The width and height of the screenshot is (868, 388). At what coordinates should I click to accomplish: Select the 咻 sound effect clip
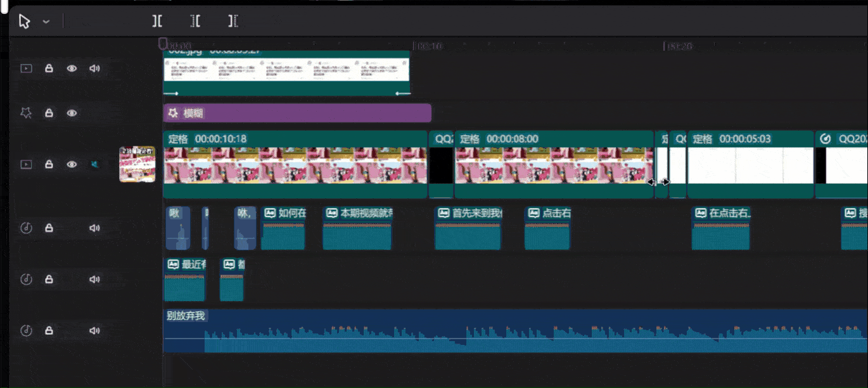click(x=245, y=228)
